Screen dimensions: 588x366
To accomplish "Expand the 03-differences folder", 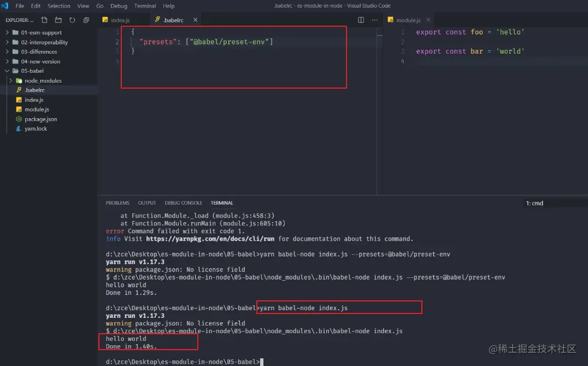I will (x=7, y=51).
